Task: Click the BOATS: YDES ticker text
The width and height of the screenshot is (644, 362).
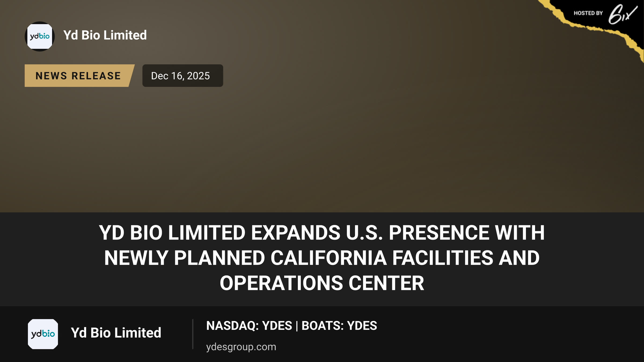Action: 339,326
